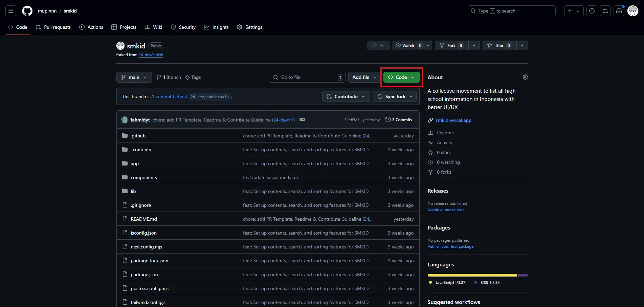Open the green Code dropdown
644x307 pixels.
[401, 77]
